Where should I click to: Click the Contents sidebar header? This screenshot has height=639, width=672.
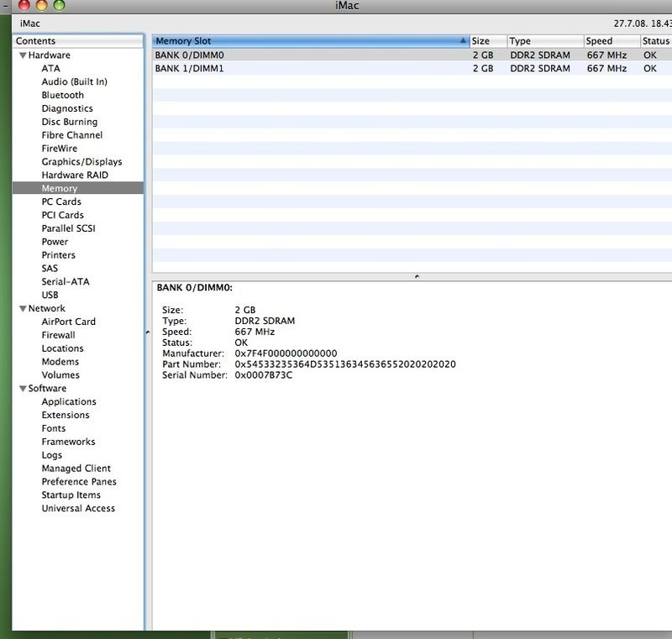(78, 41)
